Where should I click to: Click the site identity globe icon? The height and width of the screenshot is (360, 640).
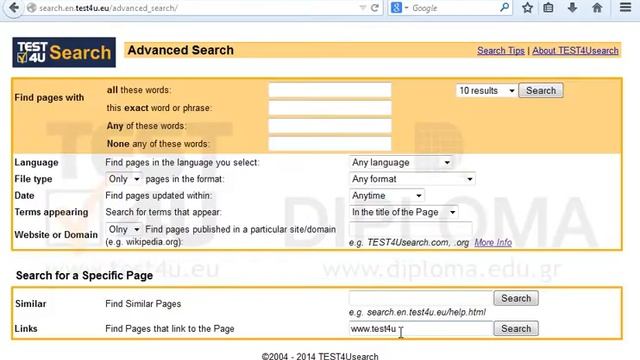[x=31, y=8]
